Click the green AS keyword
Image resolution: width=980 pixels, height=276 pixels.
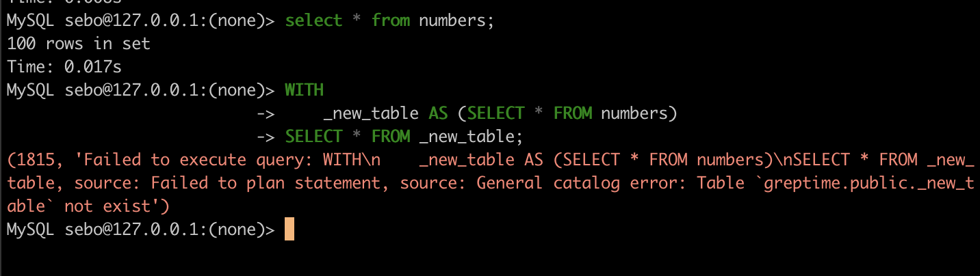pos(437,113)
